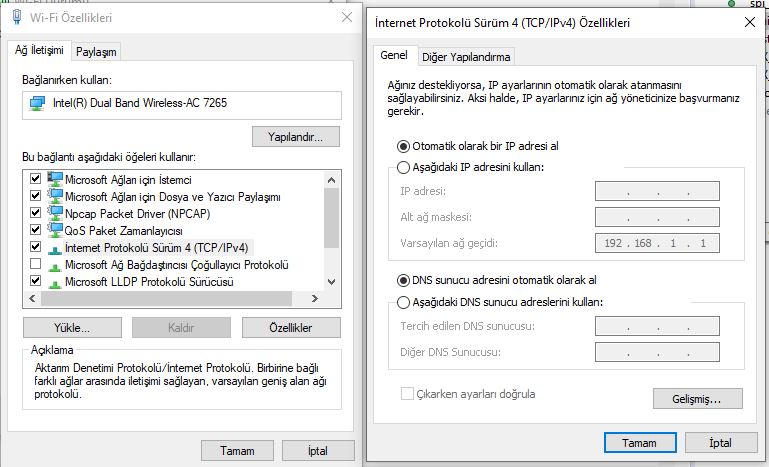The height and width of the screenshot is (467, 769).
Task: Click scroll left arrow in items list
Action: (x=32, y=298)
